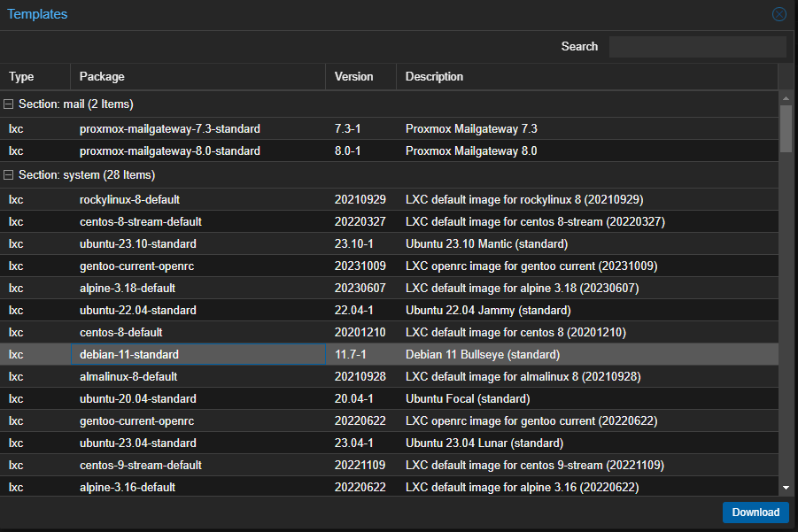Click the 20.04-1 version cell
Image resolution: width=798 pixels, height=532 pixels.
(x=360, y=398)
